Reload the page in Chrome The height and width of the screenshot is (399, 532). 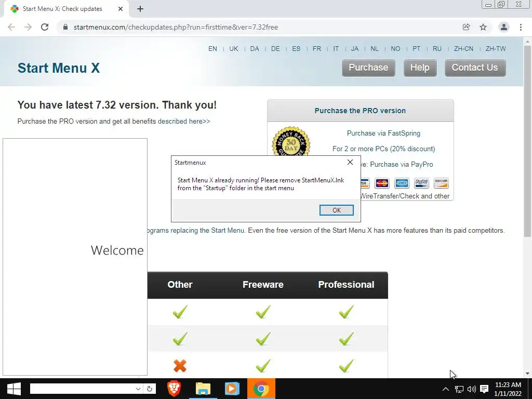45,27
